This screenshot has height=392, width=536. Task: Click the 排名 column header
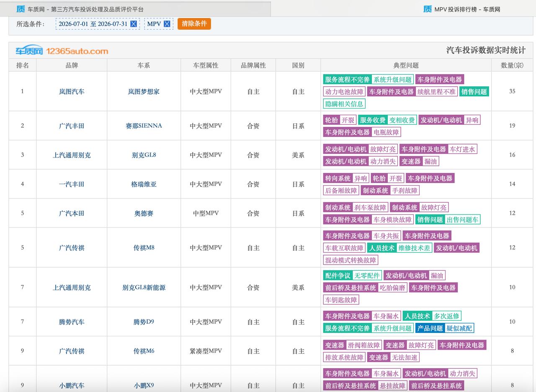[x=23, y=65]
